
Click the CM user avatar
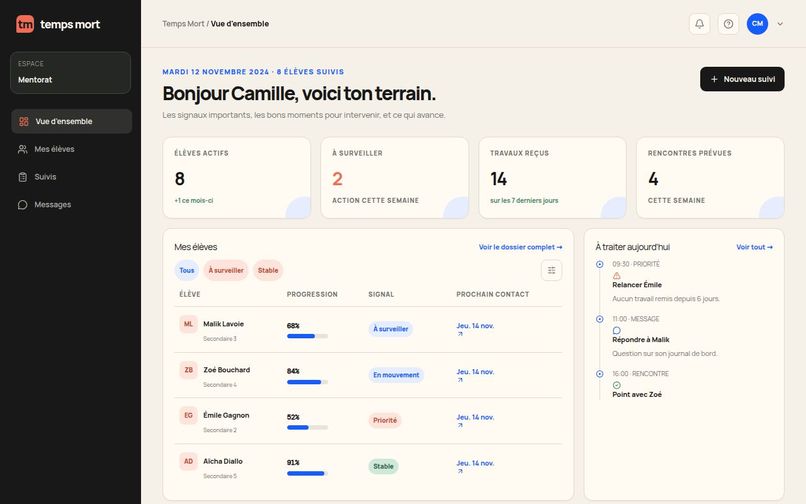(757, 24)
